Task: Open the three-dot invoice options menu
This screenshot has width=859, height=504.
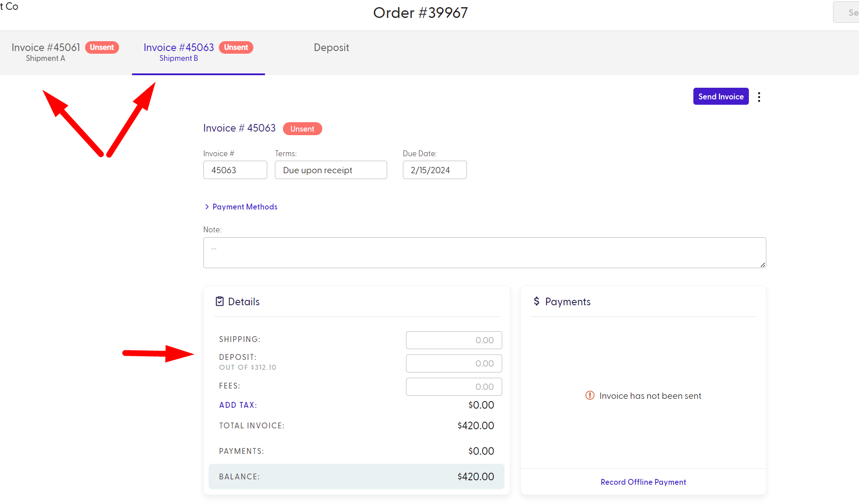Action: (759, 96)
